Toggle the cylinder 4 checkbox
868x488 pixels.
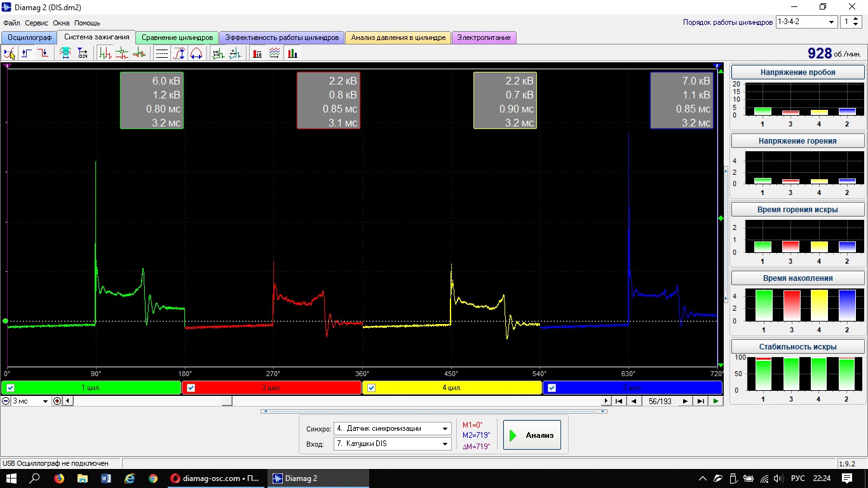372,388
